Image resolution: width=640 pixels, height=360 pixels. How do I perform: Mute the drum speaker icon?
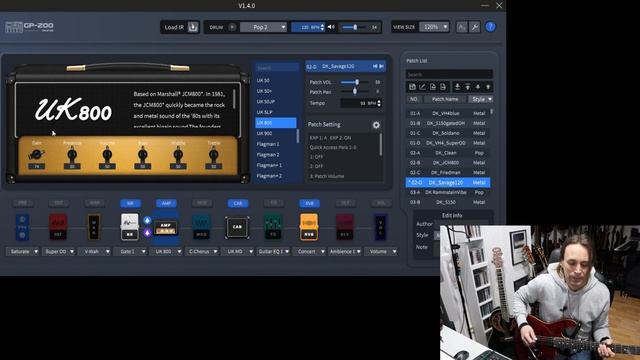tap(331, 27)
